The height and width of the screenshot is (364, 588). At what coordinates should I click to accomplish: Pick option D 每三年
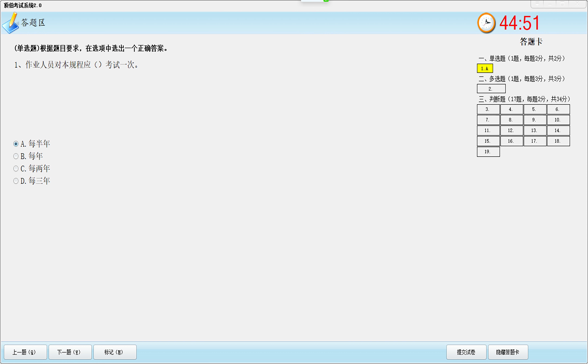16,181
